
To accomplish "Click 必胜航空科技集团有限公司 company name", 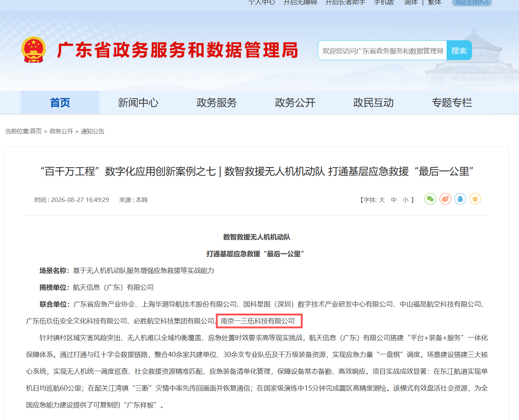I will pos(174,321).
